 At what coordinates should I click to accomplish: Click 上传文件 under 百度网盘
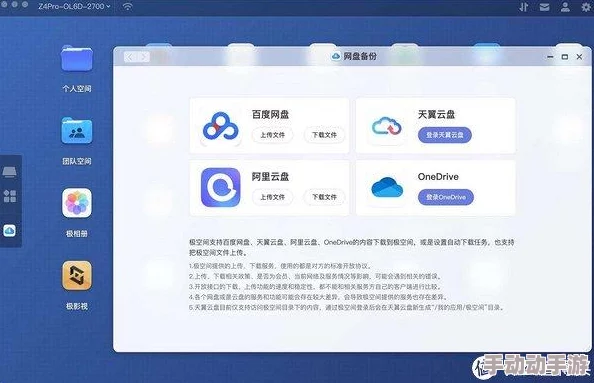point(272,135)
